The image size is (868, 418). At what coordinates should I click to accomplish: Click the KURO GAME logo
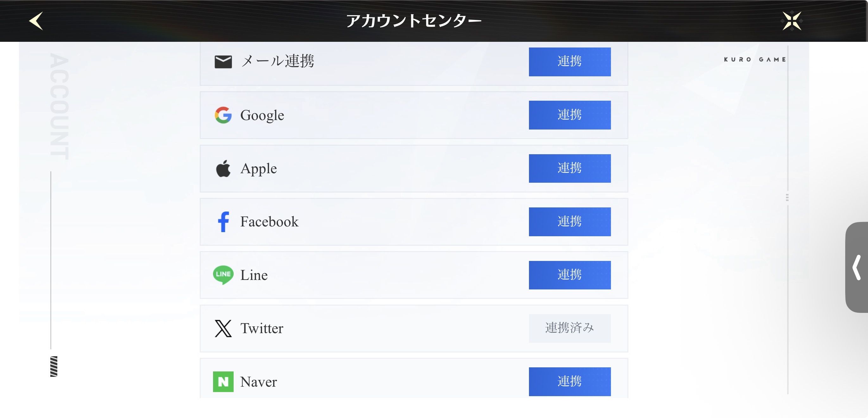755,60
